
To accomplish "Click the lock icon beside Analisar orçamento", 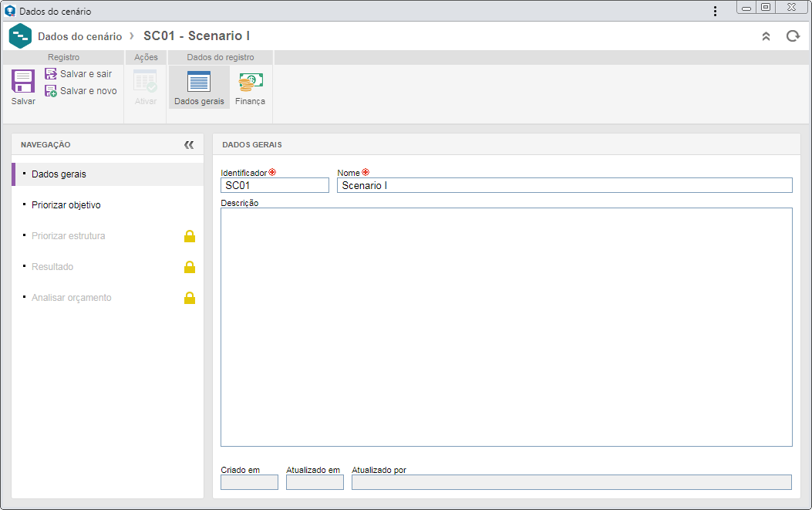I will point(190,298).
